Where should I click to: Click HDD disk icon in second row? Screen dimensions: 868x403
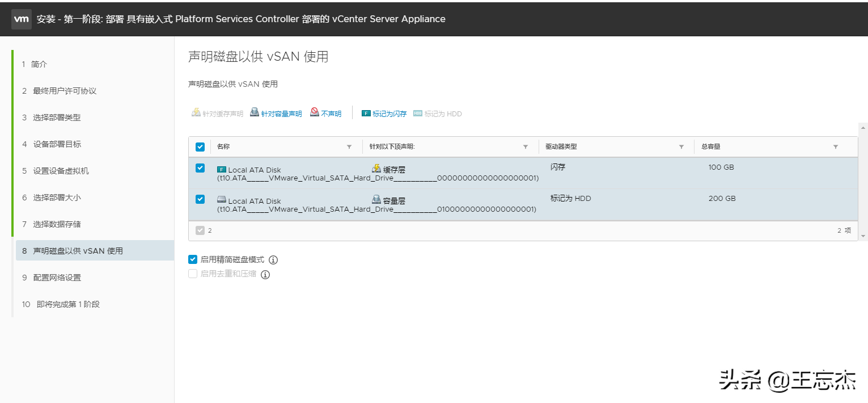click(222, 200)
